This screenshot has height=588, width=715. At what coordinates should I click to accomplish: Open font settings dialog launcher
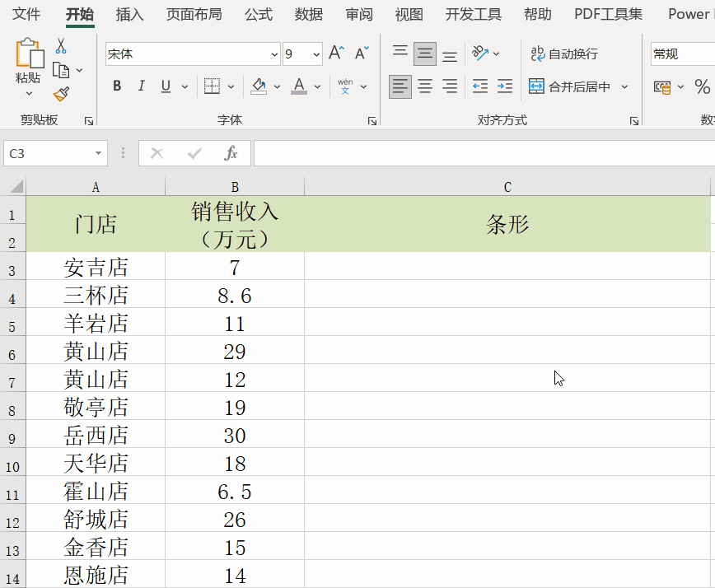(x=372, y=121)
